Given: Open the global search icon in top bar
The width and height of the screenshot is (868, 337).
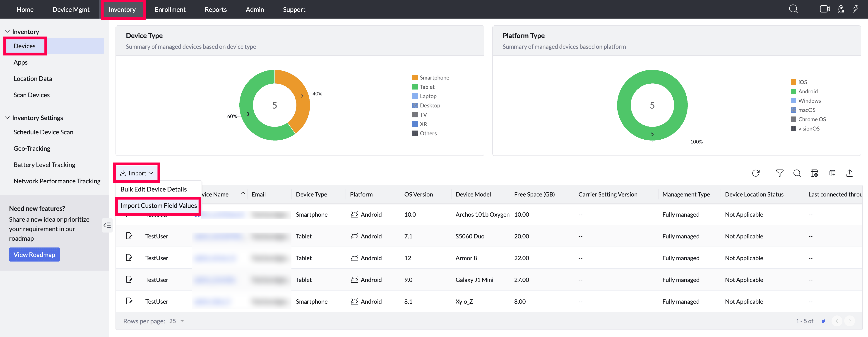Looking at the screenshot, I should pos(793,9).
